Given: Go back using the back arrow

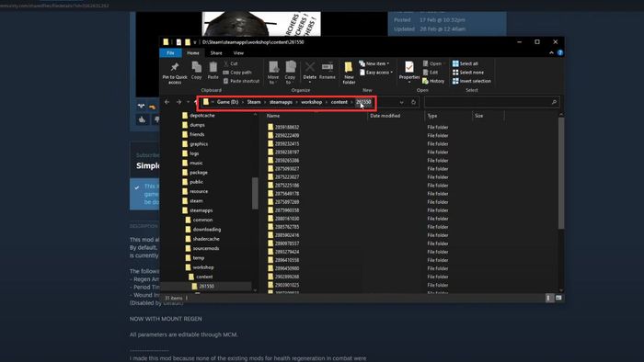Looking at the screenshot, I should coord(167,102).
